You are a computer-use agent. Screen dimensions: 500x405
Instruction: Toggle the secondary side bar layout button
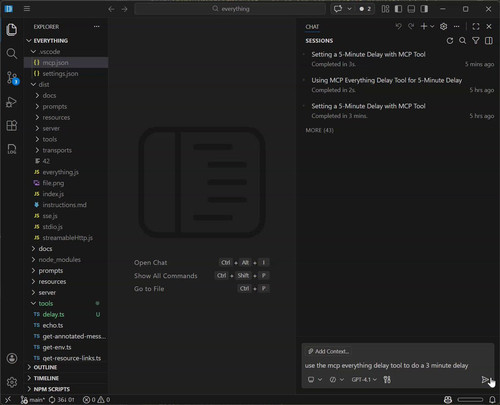[x=424, y=9]
